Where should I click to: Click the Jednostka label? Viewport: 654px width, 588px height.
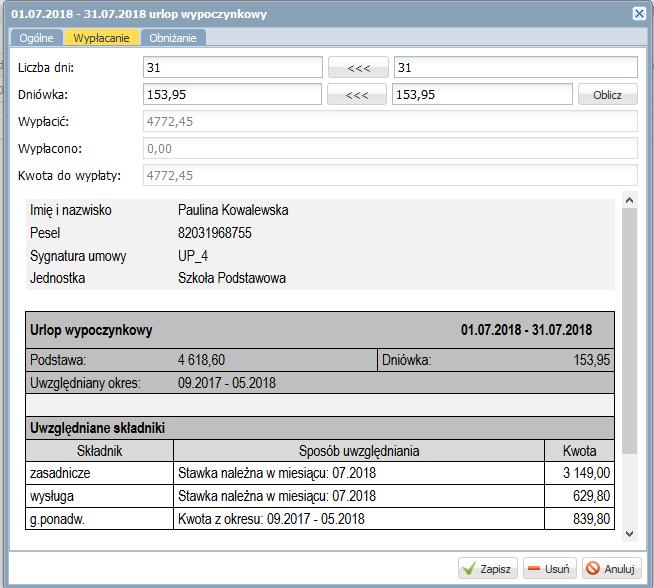pos(58,278)
